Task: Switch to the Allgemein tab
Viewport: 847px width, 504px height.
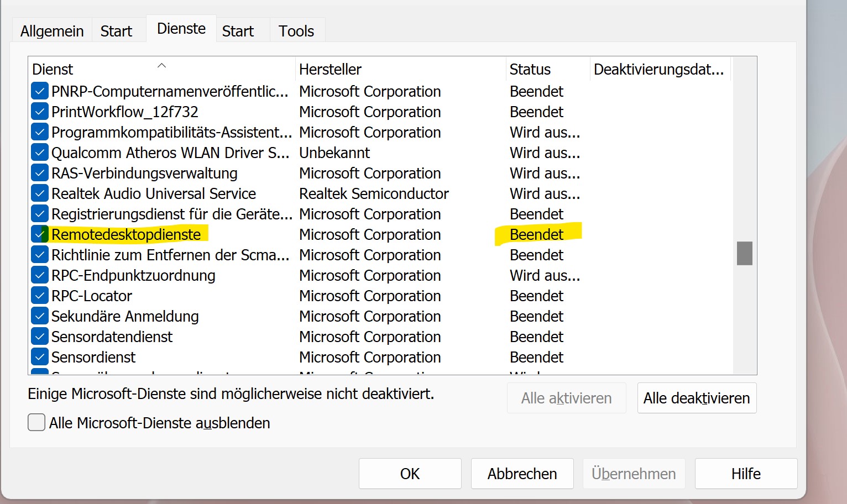Action: coord(52,31)
